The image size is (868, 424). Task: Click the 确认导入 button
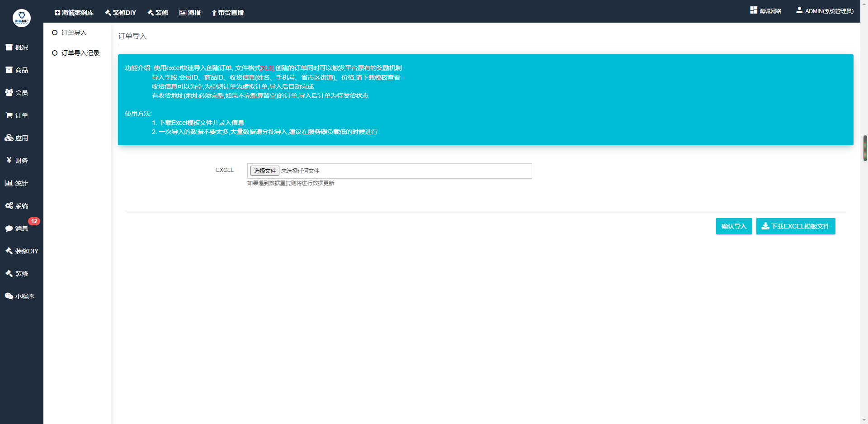(x=734, y=226)
